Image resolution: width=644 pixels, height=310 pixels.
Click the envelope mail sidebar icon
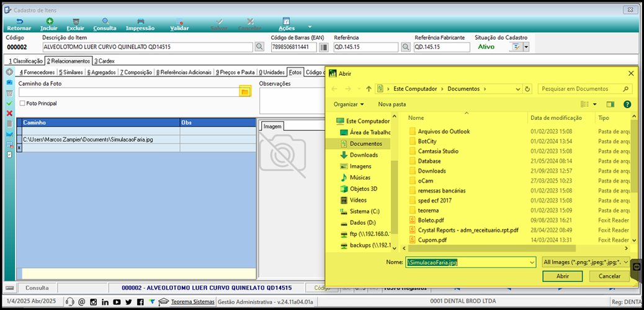pos(9,134)
